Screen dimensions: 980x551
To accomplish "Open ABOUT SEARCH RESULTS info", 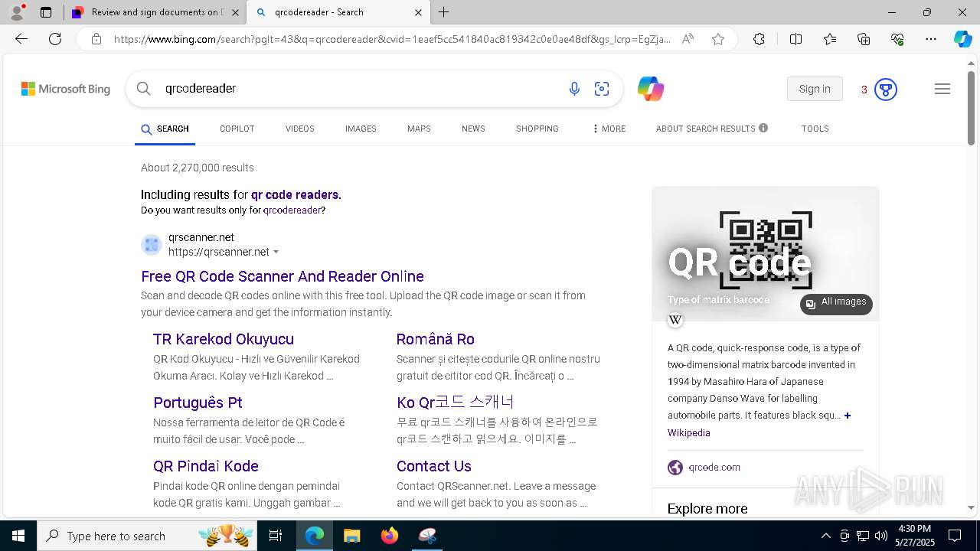I will (x=712, y=129).
